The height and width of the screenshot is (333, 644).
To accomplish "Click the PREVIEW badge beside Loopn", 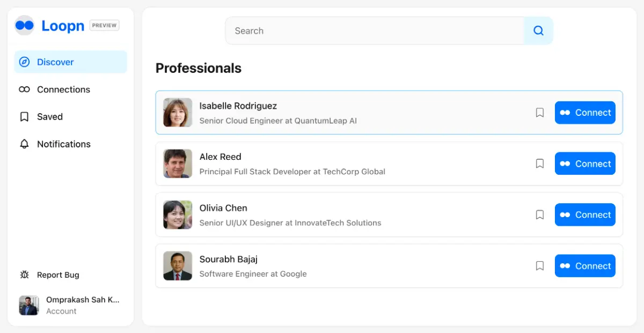I will point(104,25).
